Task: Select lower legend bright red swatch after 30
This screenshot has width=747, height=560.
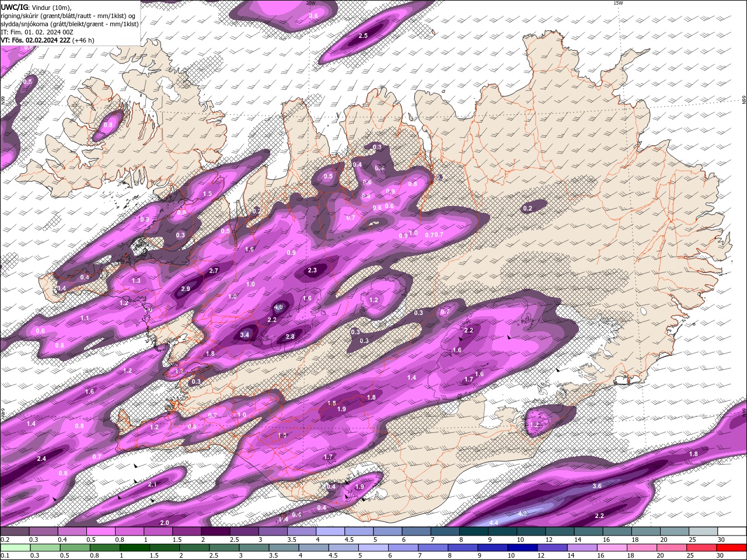Action: click(x=731, y=548)
